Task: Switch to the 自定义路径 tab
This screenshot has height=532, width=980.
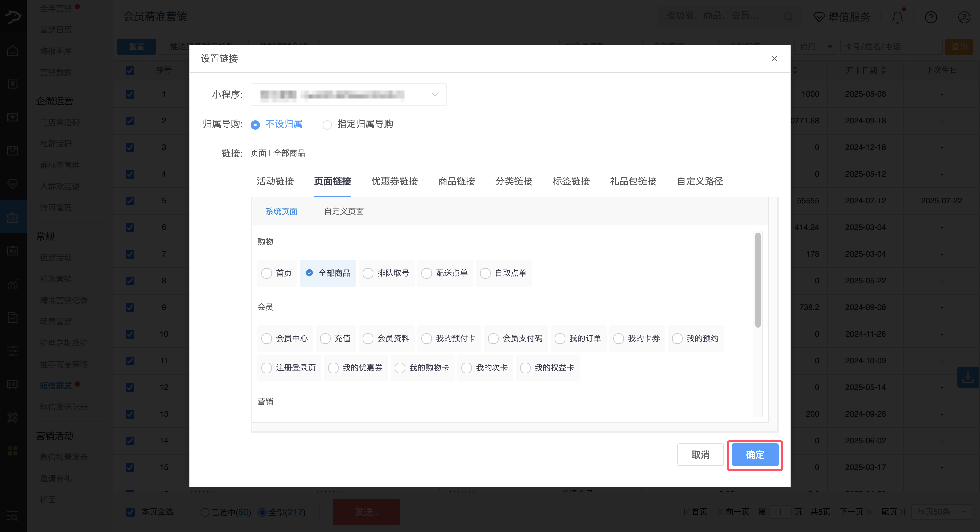Action: (x=700, y=181)
